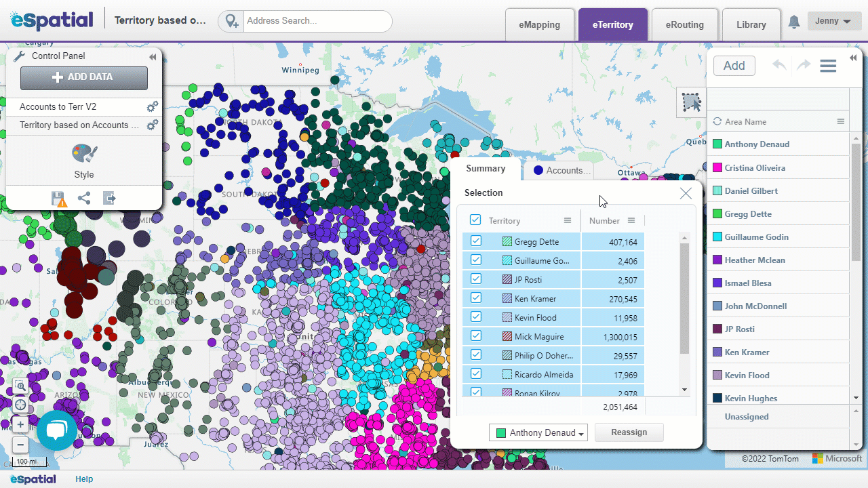This screenshot has width=868, height=488.
Task: Close the Selection popup
Action: 686,193
